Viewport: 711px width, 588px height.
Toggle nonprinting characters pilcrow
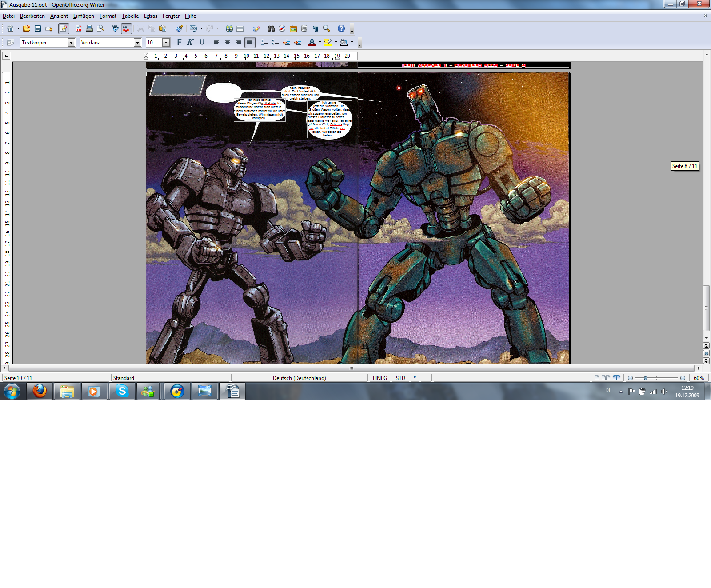pos(315,28)
